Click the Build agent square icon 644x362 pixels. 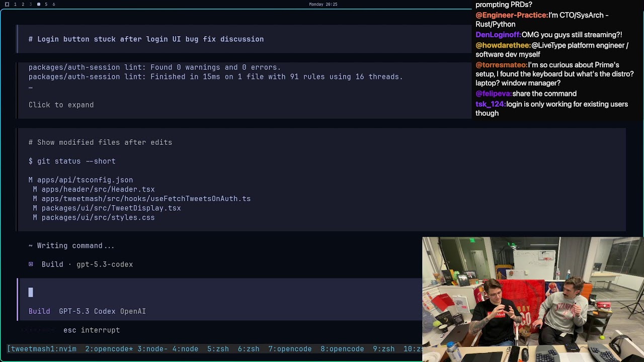[x=31, y=264]
